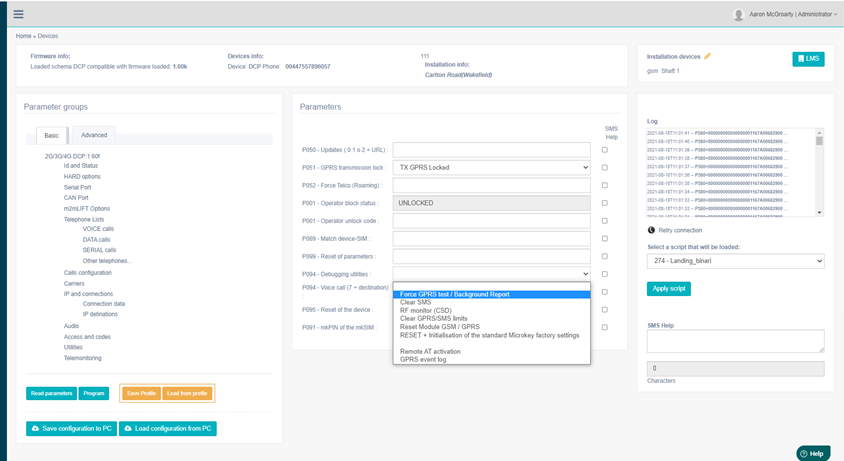Screen dimensions: 844x461
Task: Choose Remote AT activation option
Action: (x=491, y=351)
